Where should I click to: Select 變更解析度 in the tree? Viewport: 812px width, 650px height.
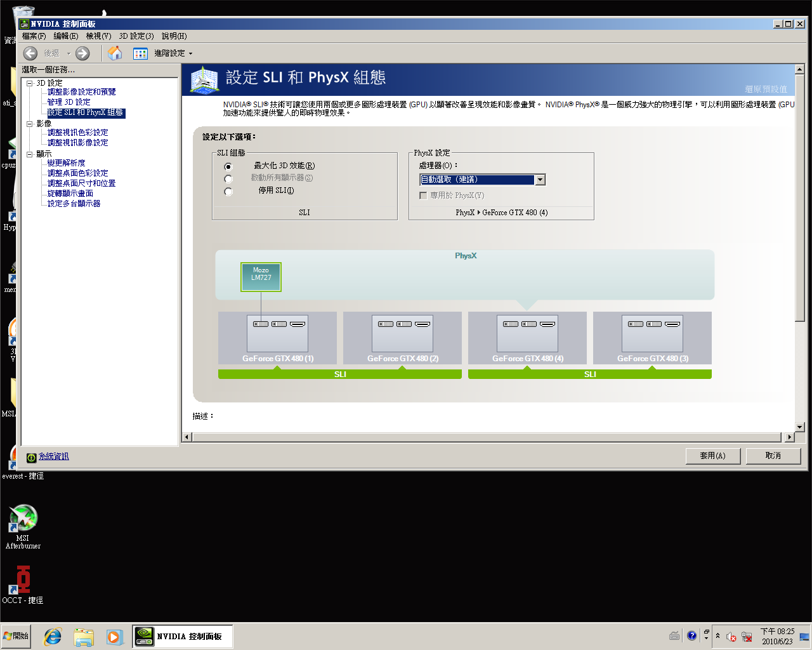pyautogui.click(x=67, y=163)
